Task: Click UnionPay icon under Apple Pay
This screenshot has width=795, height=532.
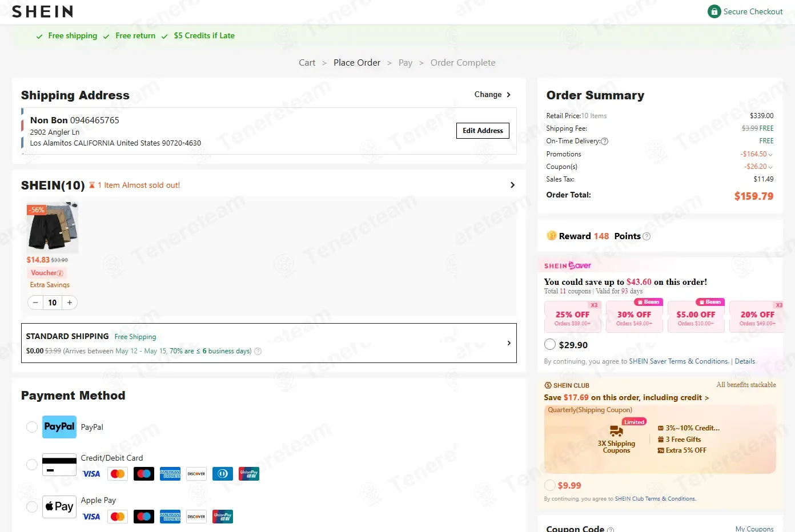Action: point(223,517)
